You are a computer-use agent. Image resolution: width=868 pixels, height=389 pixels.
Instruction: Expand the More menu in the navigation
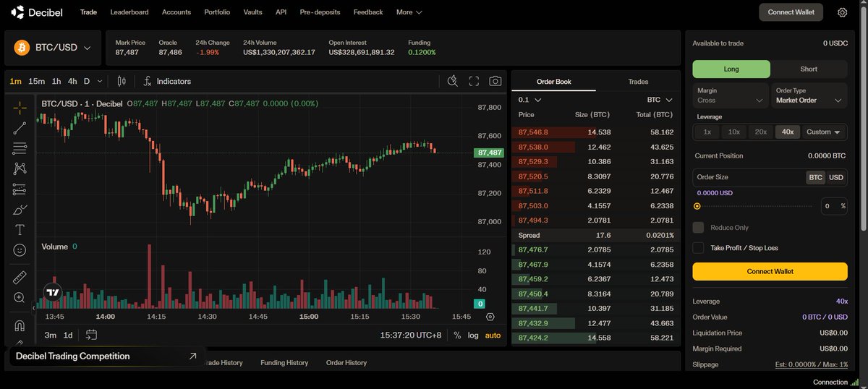tap(409, 12)
